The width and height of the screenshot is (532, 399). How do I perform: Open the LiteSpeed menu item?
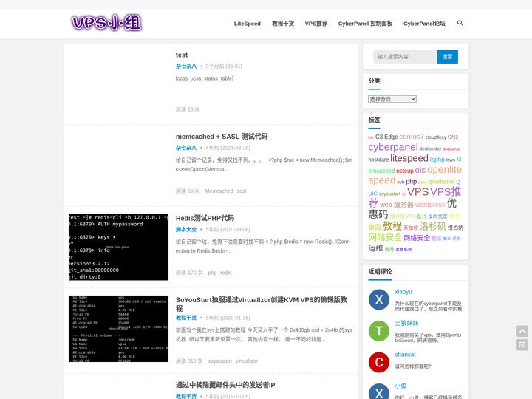click(248, 24)
